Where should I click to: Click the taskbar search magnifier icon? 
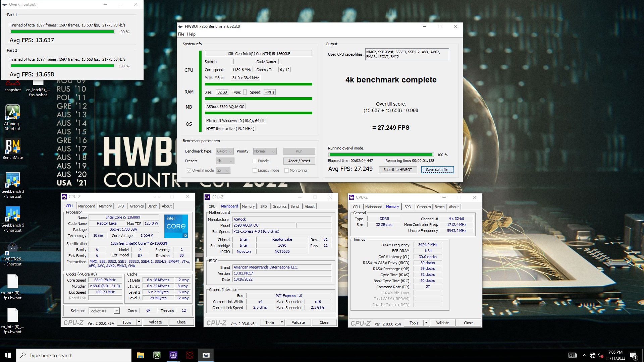pyautogui.click(x=23, y=355)
